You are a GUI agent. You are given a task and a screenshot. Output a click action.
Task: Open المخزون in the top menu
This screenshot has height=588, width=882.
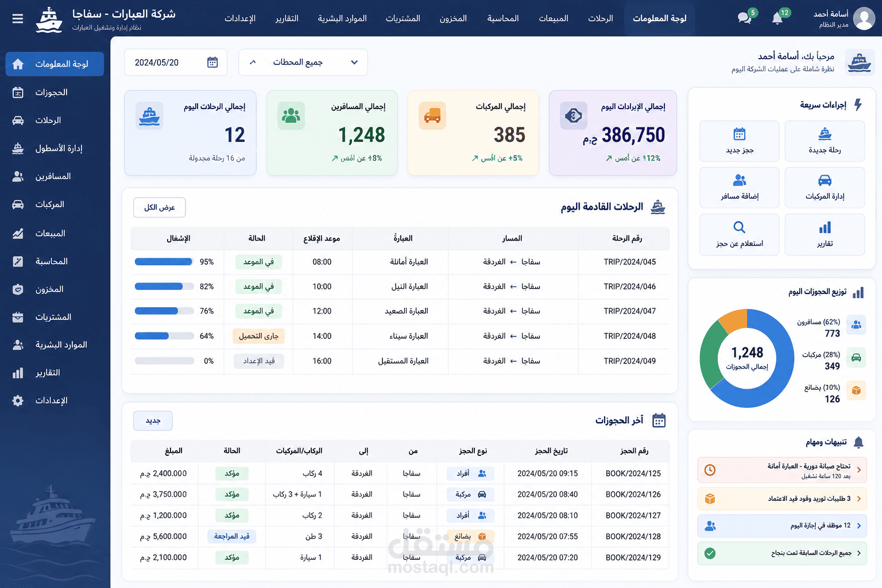pos(453,18)
